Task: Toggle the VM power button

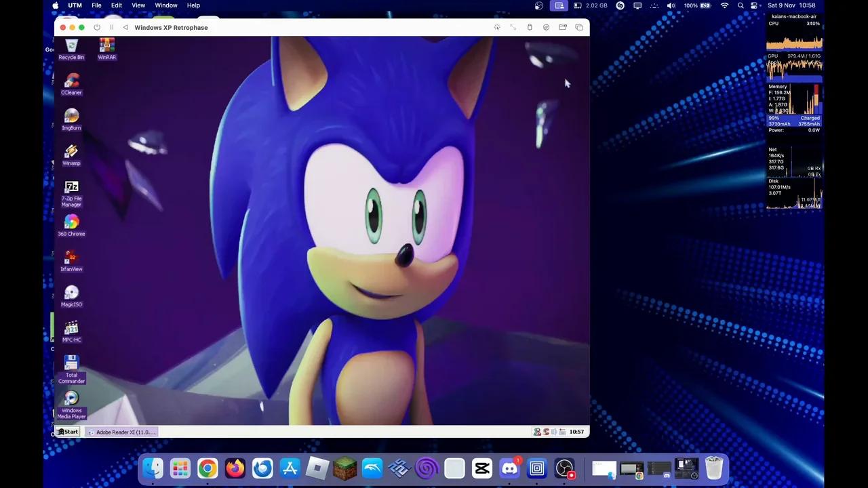Action: pos(97,28)
